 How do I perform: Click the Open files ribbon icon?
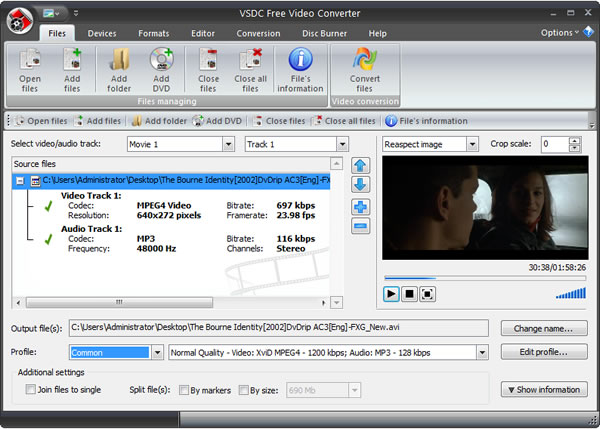tap(30, 70)
